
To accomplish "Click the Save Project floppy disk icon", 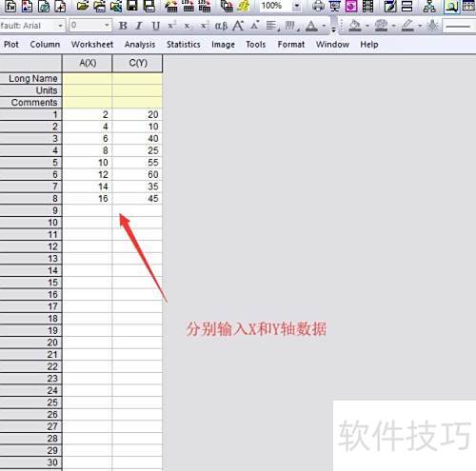I will click(132, 6).
